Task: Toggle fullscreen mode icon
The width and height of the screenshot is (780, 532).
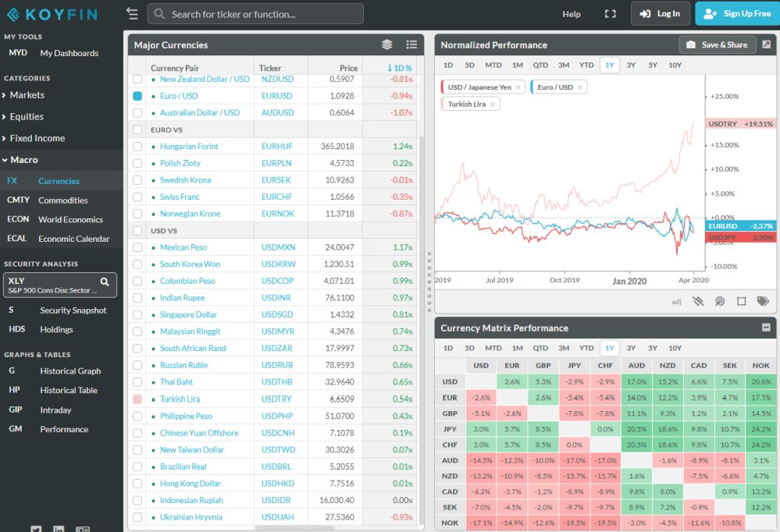Action: tap(610, 14)
